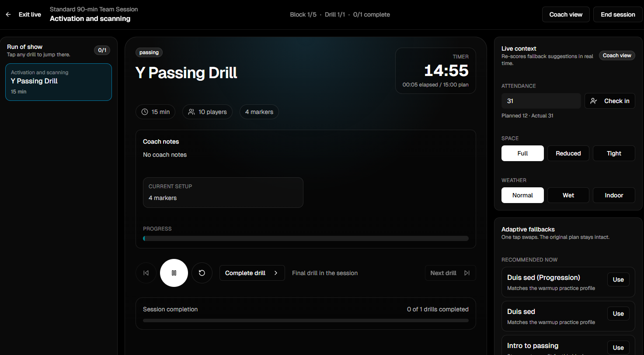Click the clock icon on the 15 min chip
This screenshot has height=355, width=644.
[144, 112]
